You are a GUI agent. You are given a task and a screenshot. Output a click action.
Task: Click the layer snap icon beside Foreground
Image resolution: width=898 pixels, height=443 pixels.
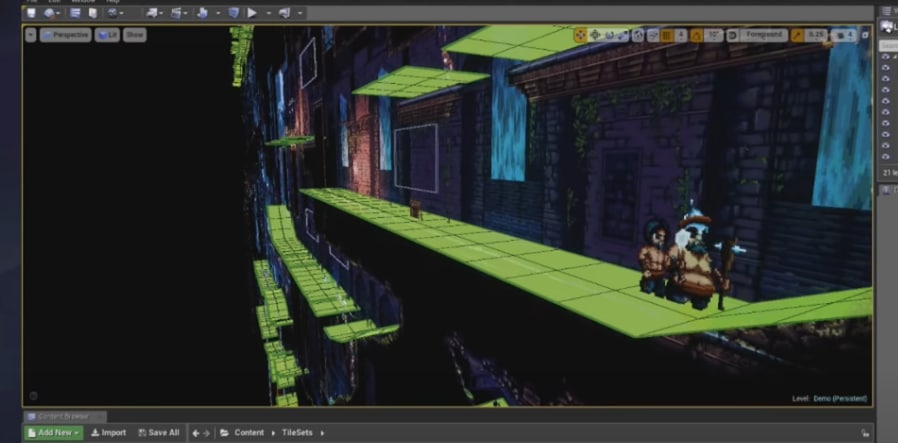tap(732, 35)
